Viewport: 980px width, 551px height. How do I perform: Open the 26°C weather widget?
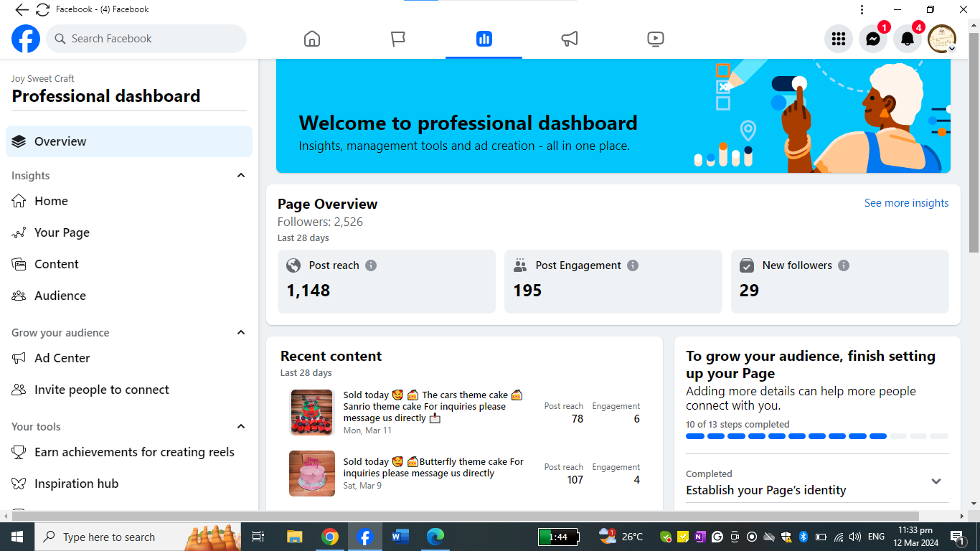coord(621,537)
